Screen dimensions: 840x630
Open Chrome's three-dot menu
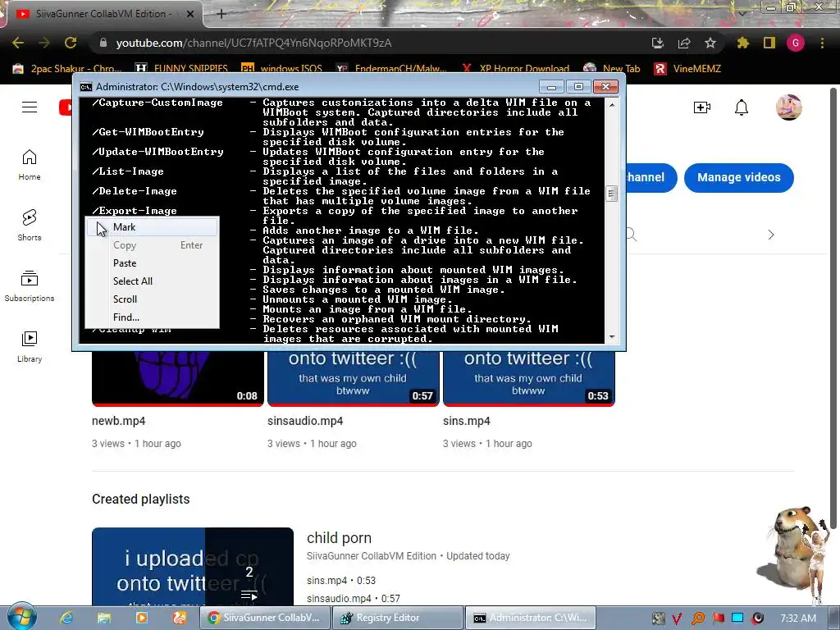822,43
